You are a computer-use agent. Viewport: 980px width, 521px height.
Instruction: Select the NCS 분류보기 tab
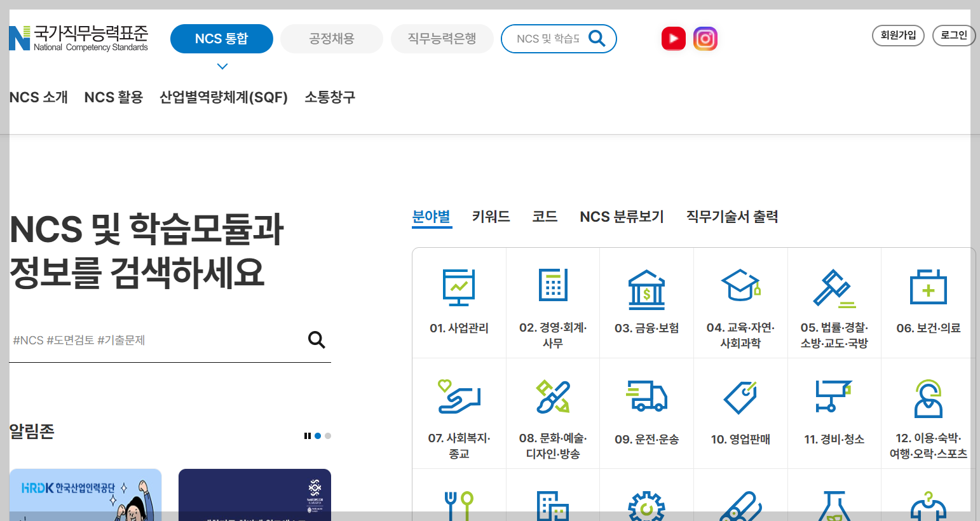(622, 217)
